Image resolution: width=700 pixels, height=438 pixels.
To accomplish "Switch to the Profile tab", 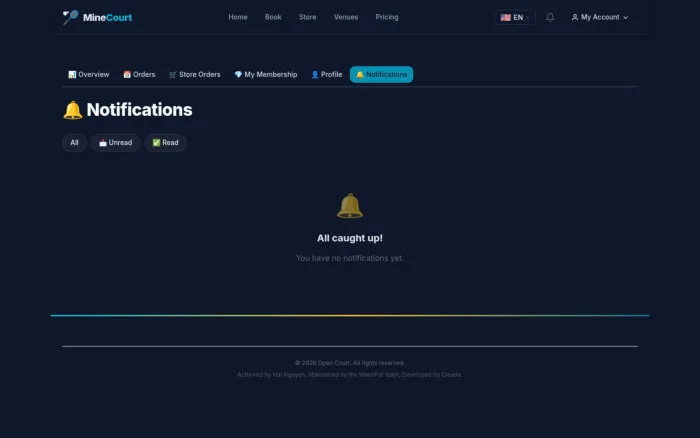I will click(326, 75).
